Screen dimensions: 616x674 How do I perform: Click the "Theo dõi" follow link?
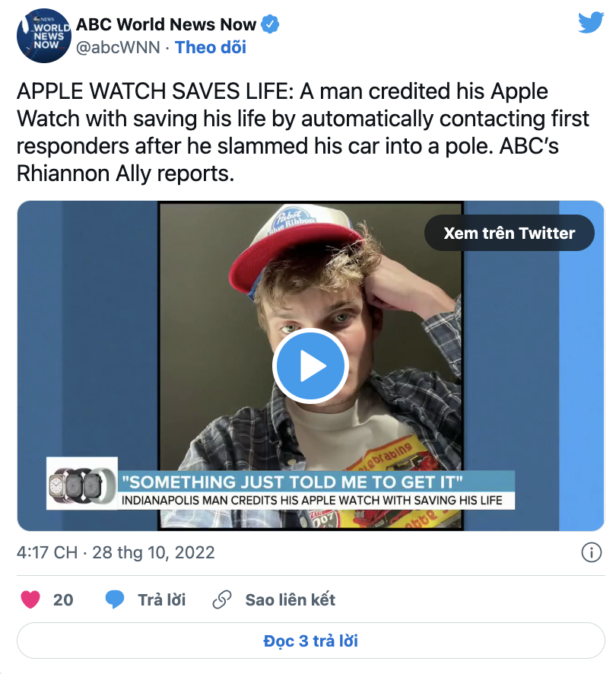tap(211, 47)
